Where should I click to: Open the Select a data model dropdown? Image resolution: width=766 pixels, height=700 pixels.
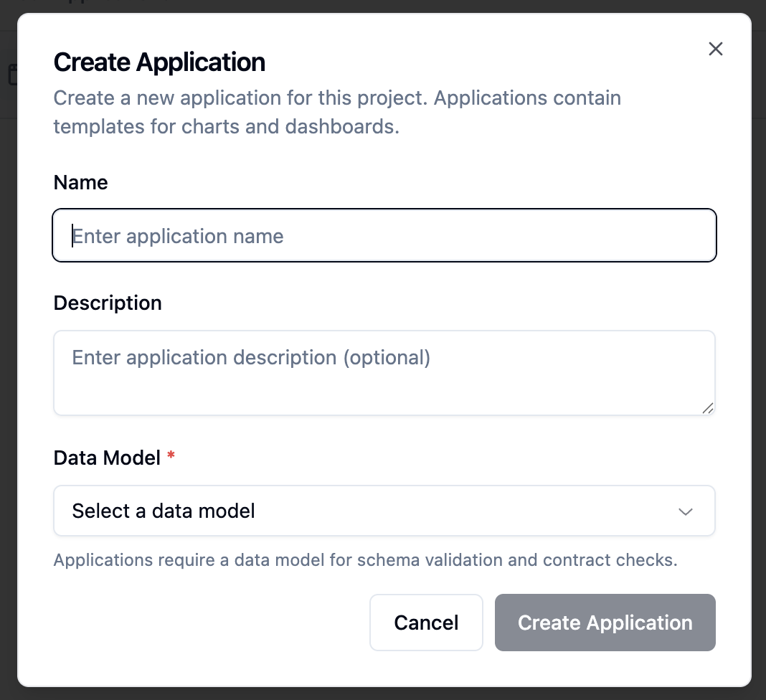(x=384, y=511)
